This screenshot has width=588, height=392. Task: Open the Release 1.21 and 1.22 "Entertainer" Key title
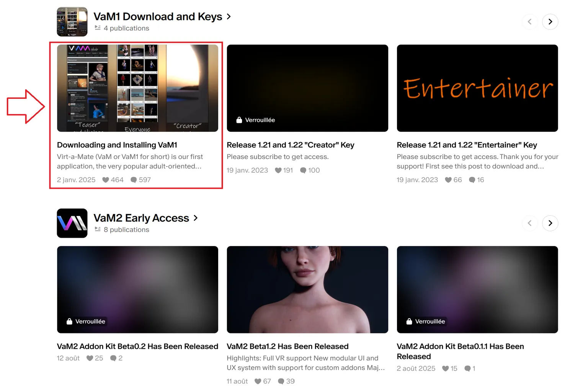point(467,145)
